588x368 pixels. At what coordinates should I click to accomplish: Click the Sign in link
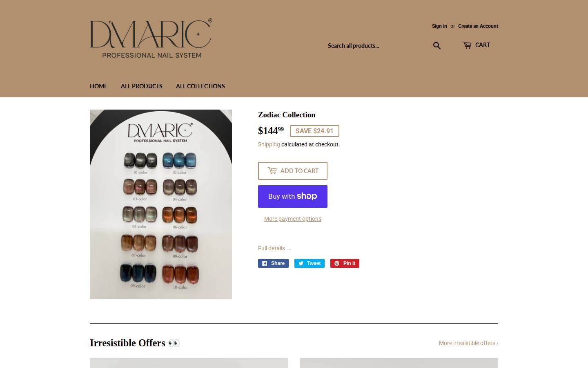(439, 26)
